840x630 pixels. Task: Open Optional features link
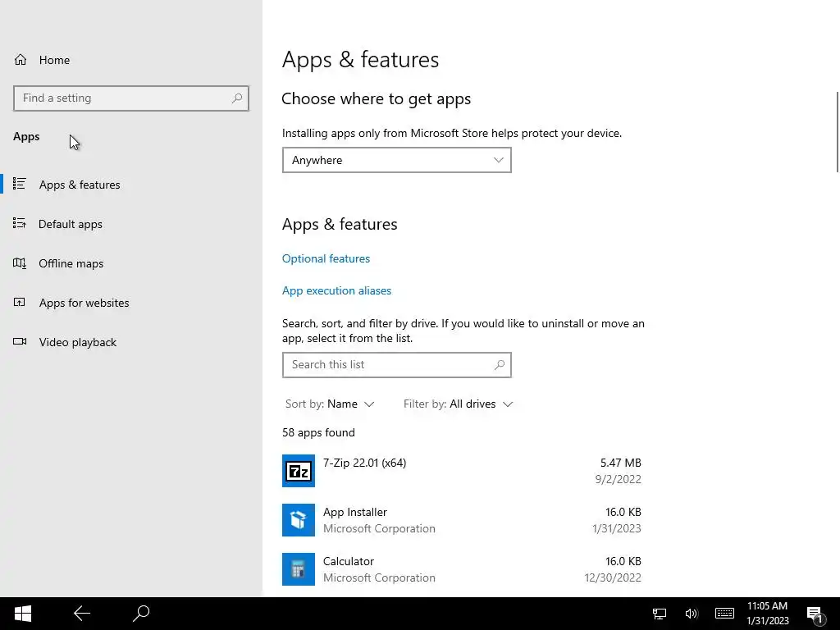[x=326, y=258]
